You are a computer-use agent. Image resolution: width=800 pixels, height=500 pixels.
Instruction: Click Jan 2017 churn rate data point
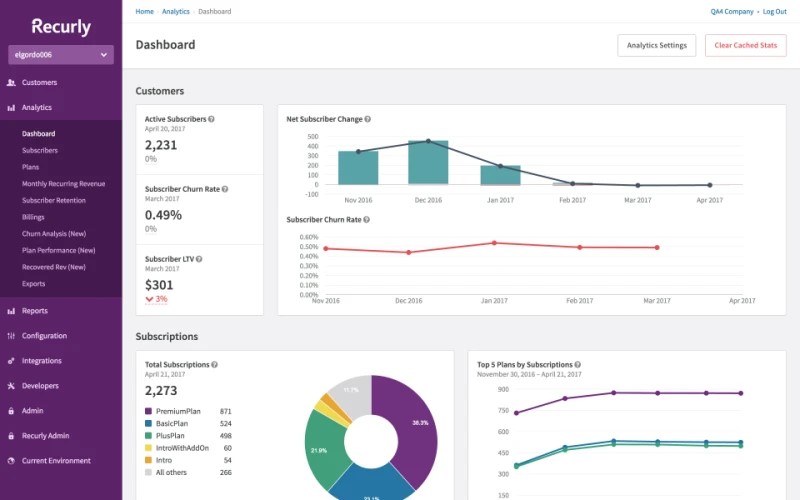coord(494,243)
